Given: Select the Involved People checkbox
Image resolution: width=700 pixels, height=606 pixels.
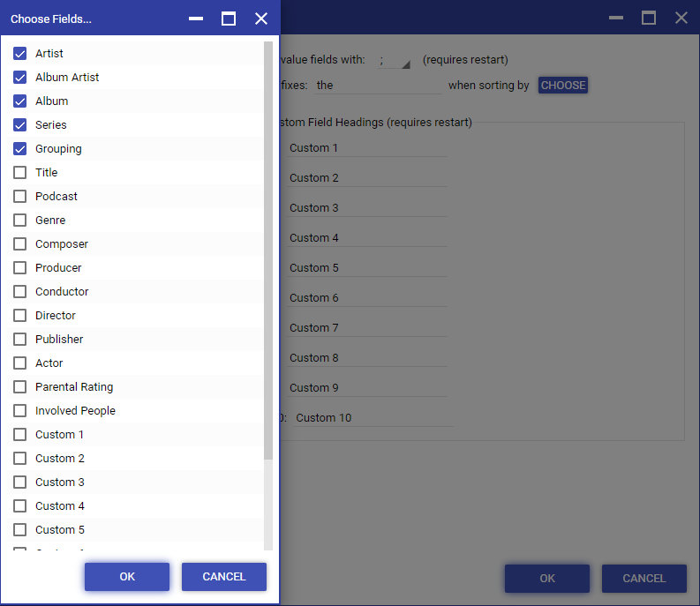Looking at the screenshot, I should point(20,411).
